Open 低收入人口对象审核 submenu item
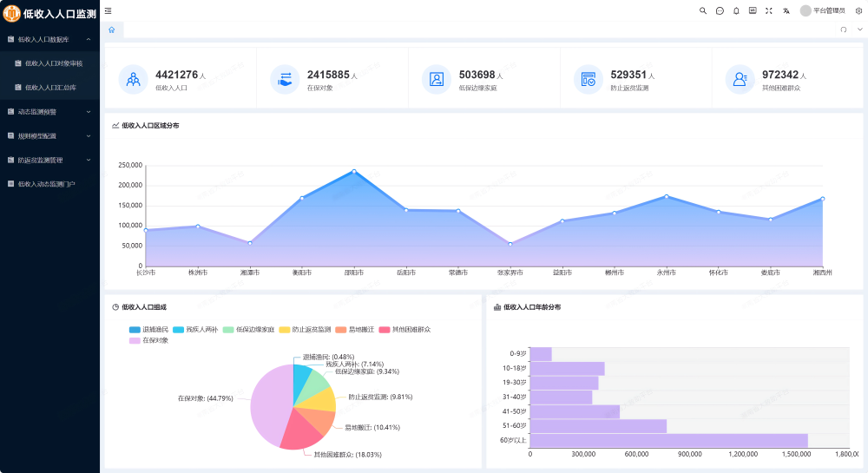The height and width of the screenshot is (473, 868). click(x=49, y=63)
